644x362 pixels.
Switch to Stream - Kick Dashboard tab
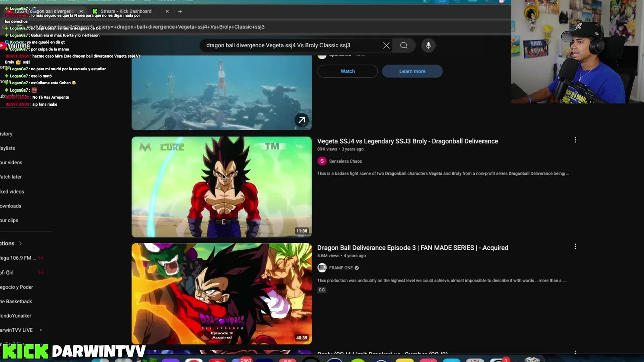(130, 11)
